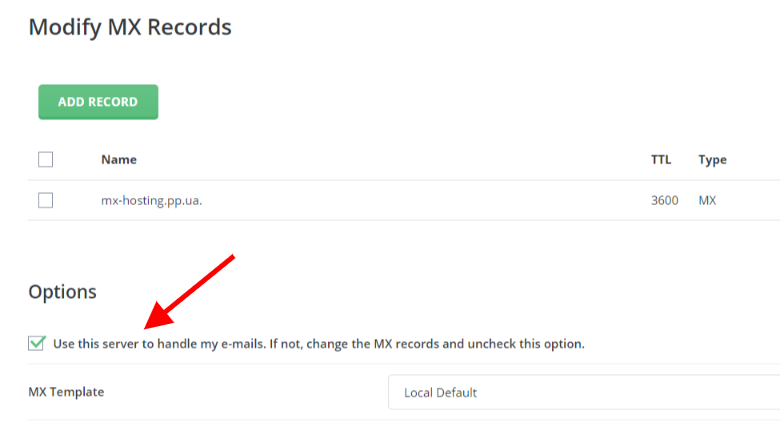
Task: Click the Modify MX Records heading
Action: (x=130, y=27)
